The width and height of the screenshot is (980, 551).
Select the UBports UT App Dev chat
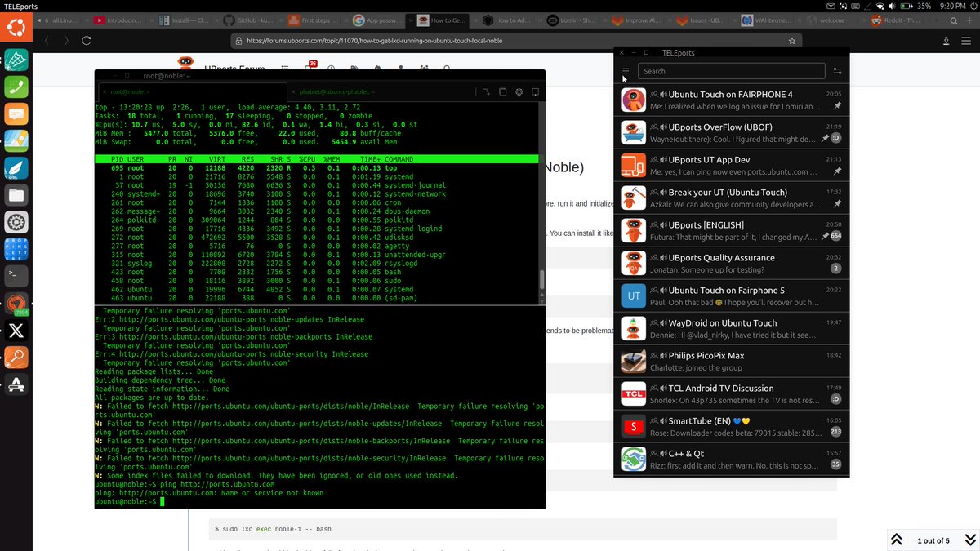pyautogui.click(x=732, y=166)
